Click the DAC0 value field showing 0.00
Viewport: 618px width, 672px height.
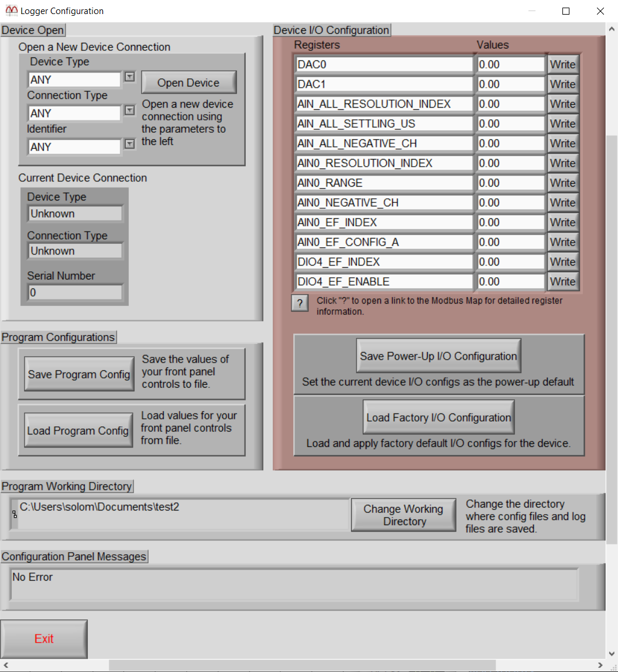point(511,64)
